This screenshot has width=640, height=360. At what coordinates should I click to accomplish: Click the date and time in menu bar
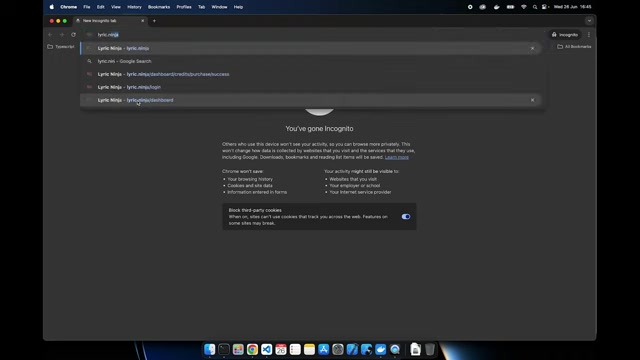(572, 7)
